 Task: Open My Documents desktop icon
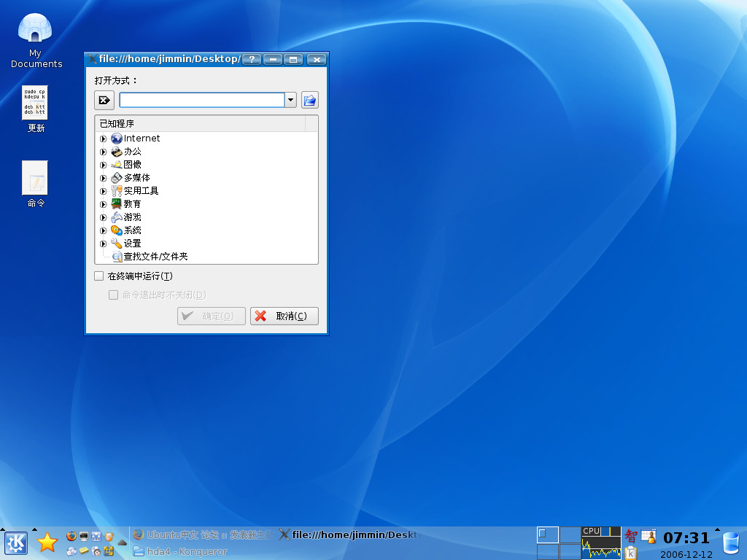click(36, 41)
